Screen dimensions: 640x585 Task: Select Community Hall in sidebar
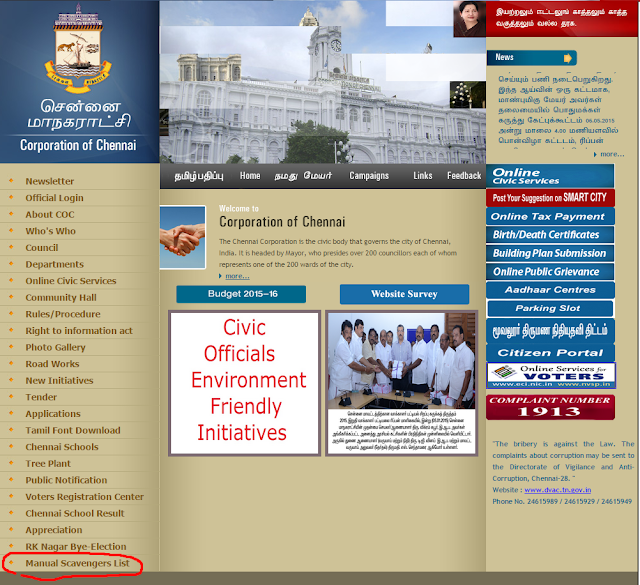[x=61, y=298]
